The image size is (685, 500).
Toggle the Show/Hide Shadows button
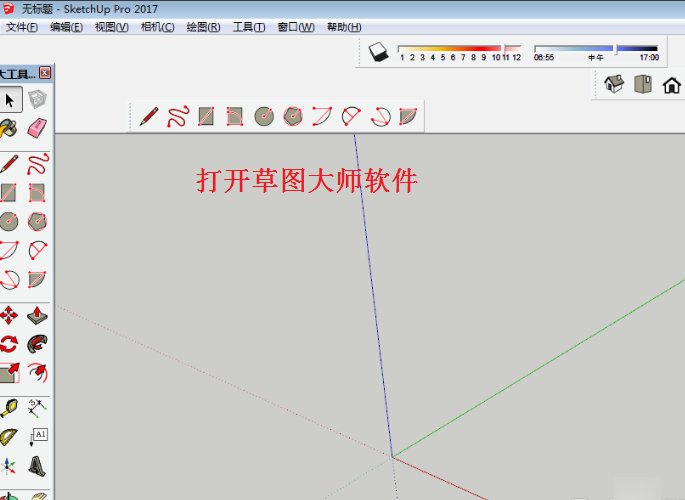point(378,52)
